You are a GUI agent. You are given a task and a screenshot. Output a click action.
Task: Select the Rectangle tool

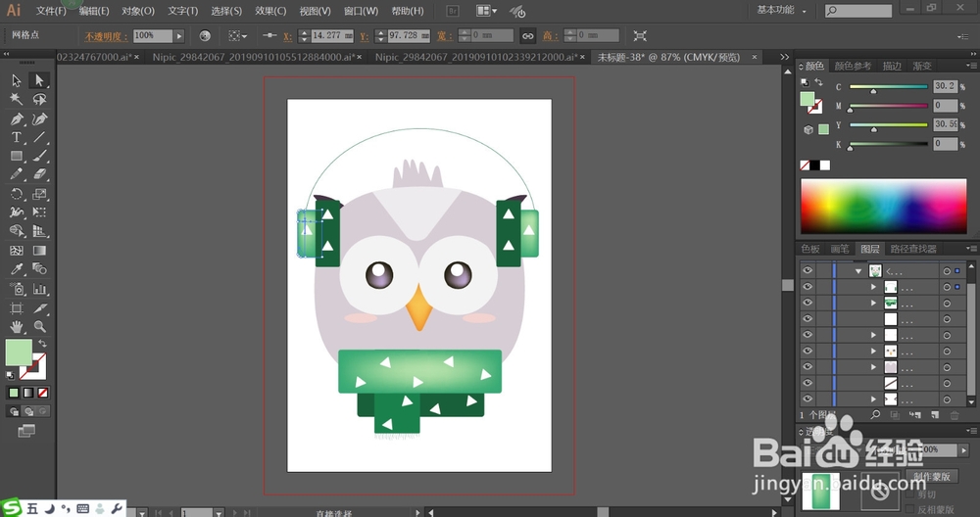pyautogui.click(x=17, y=156)
